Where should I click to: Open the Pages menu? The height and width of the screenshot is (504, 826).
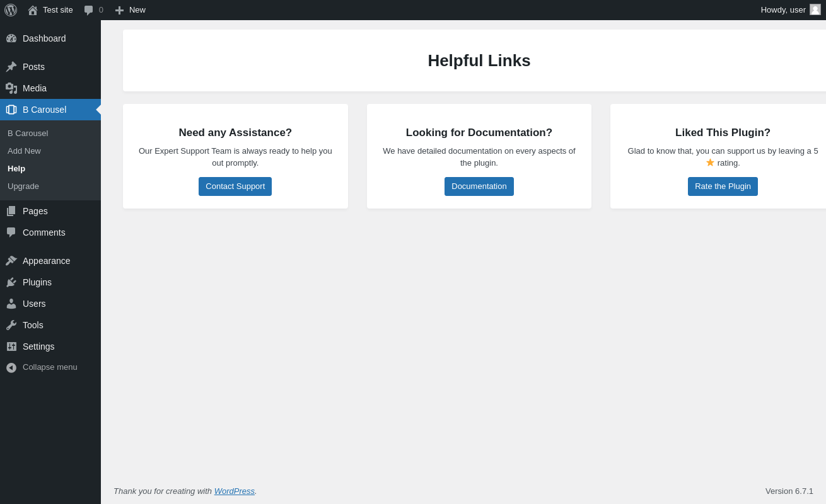click(50, 211)
